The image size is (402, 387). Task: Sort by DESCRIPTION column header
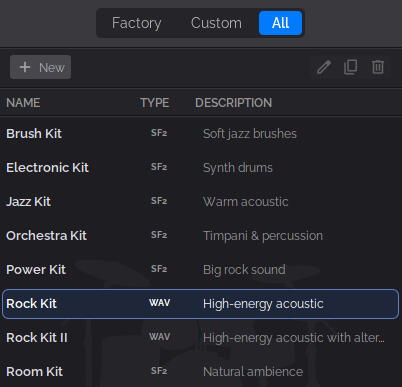[x=233, y=103]
